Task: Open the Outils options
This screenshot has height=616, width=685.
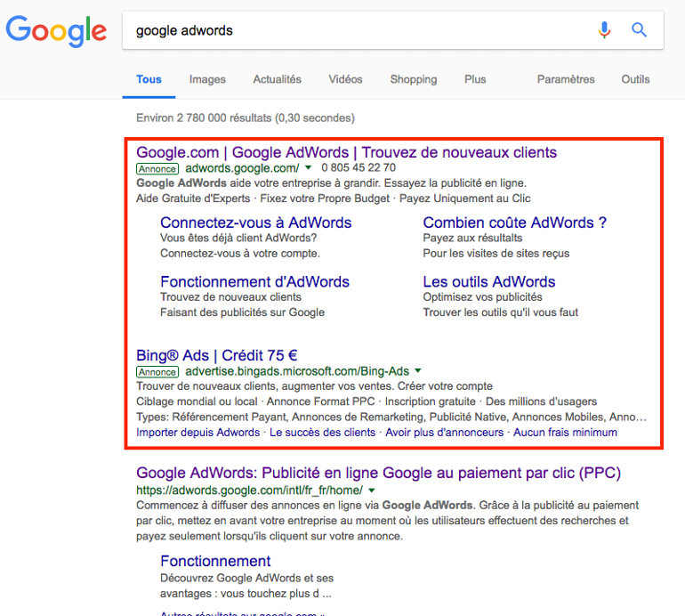Action: (x=635, y=79)
